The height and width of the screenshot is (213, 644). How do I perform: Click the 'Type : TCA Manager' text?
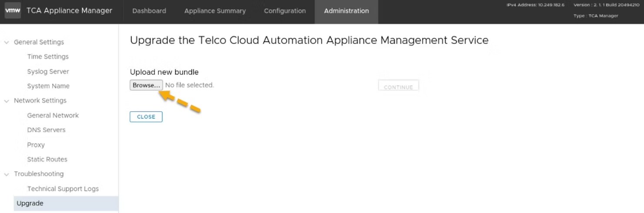tap(596, 16)
